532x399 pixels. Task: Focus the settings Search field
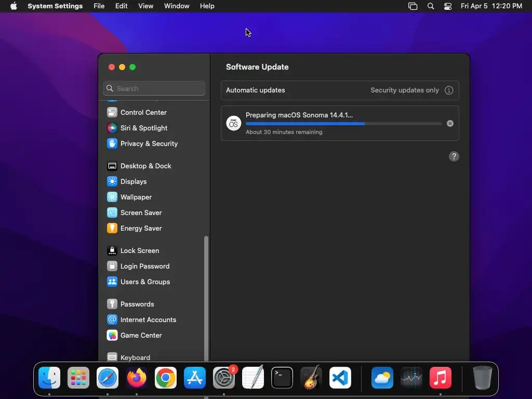click(x=154, y=88)
